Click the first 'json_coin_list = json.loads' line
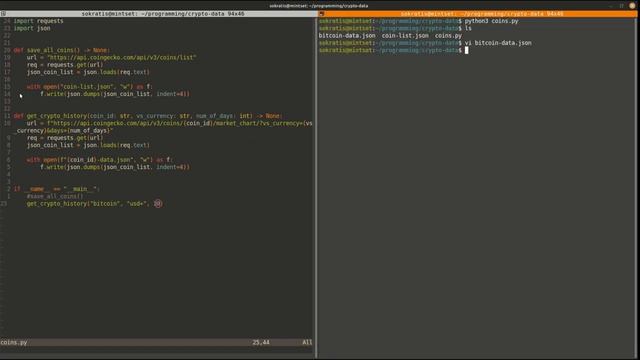The height and width of the screenshot is (360, 640). [x=88, y=72]
